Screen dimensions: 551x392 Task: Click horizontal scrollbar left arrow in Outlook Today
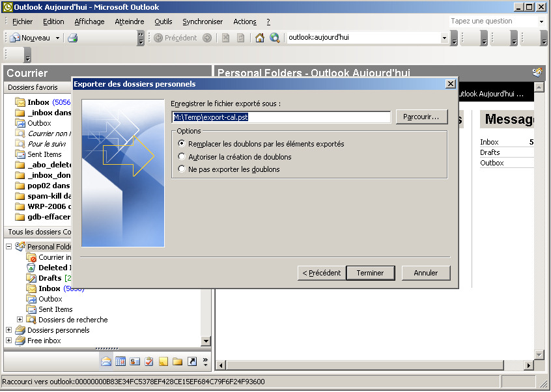point(221,366)
